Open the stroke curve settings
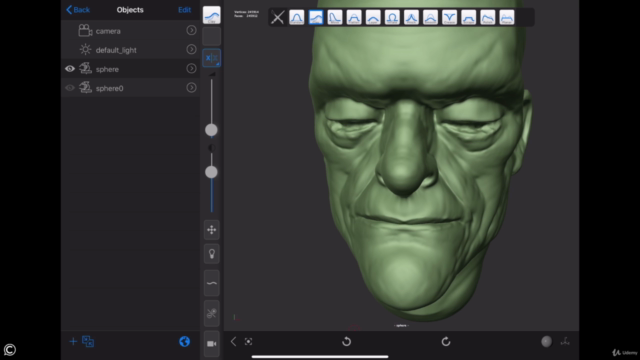 [212, 283]
